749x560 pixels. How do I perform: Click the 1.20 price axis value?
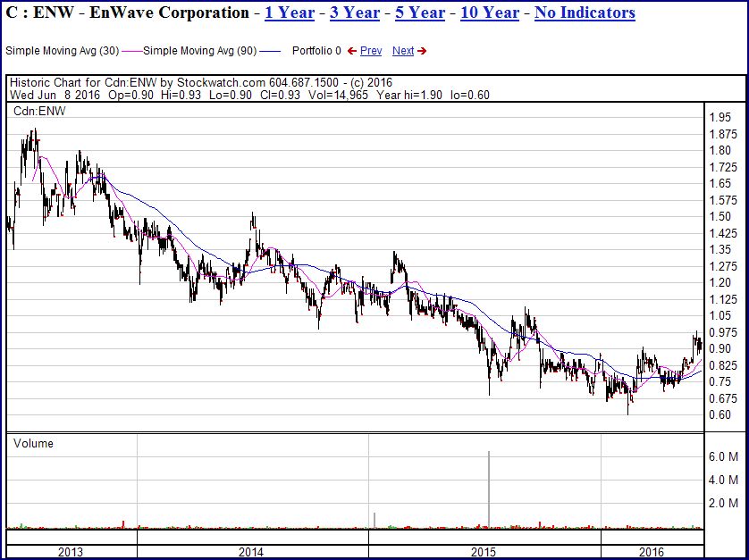tap(720, 282)
